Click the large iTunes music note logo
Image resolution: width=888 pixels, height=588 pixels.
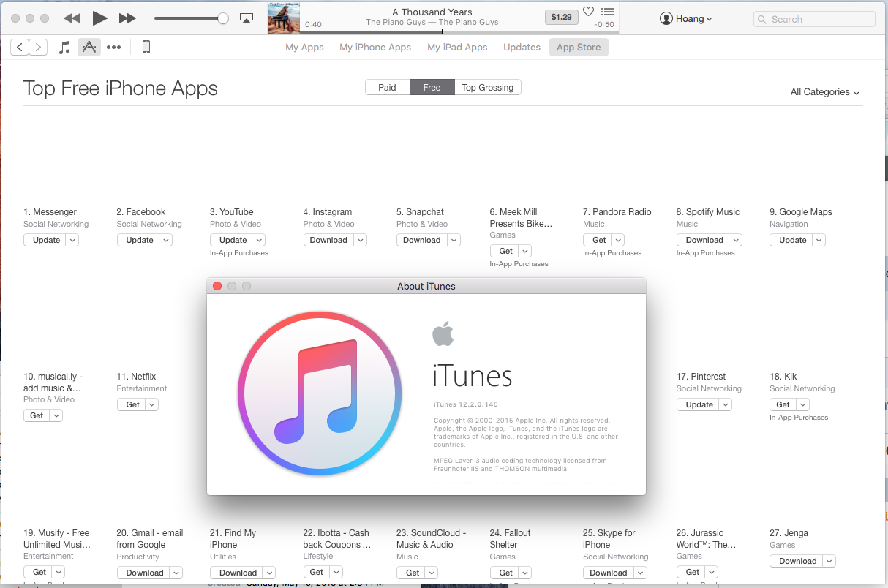(320, 393)
